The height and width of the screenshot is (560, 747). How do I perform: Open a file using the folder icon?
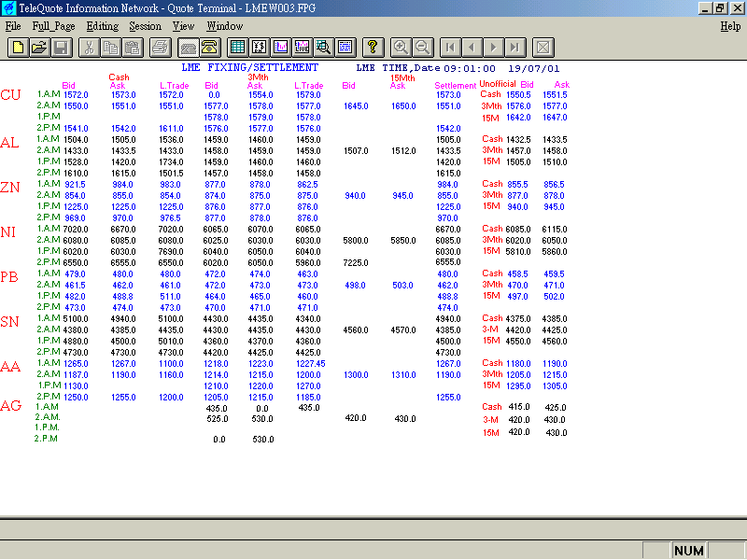tap(39, 47)
